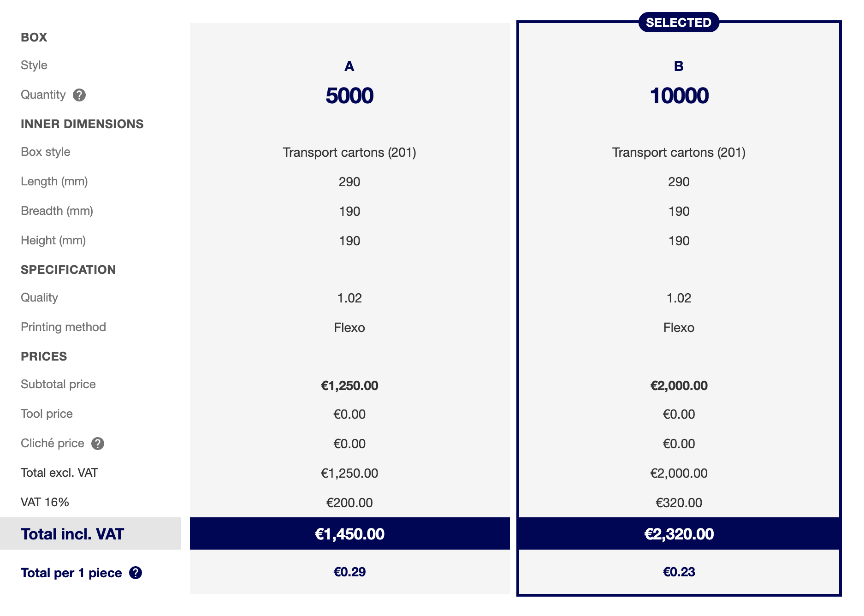The height and width of the screenshot is (616, 864).
Task: Click the €0.23 price per piece
Action: point(679,572)
